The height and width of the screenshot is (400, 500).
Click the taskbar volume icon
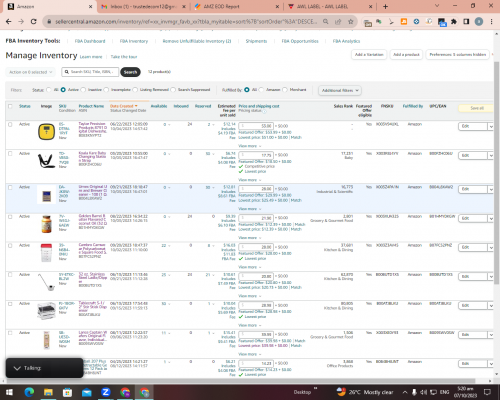423,392
